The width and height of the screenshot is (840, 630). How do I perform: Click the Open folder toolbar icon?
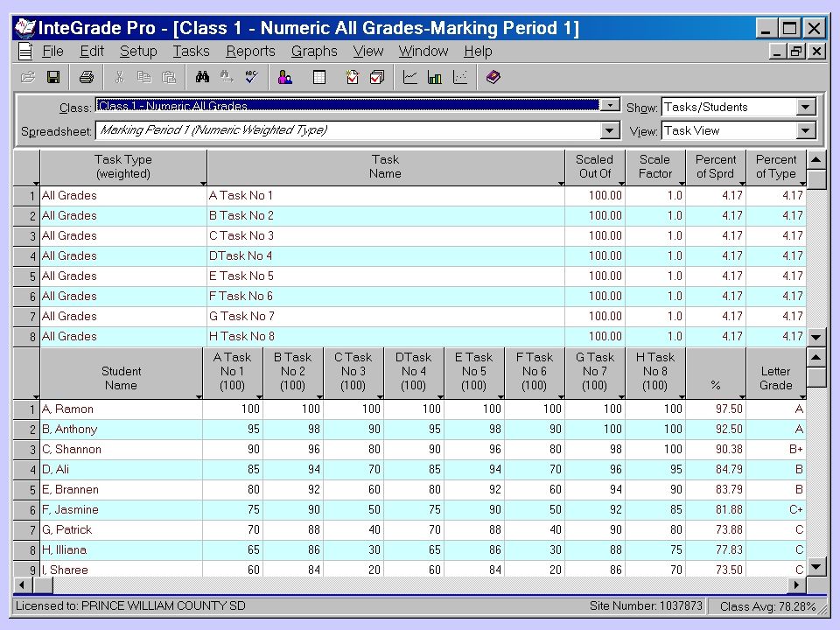pos(28,77)
